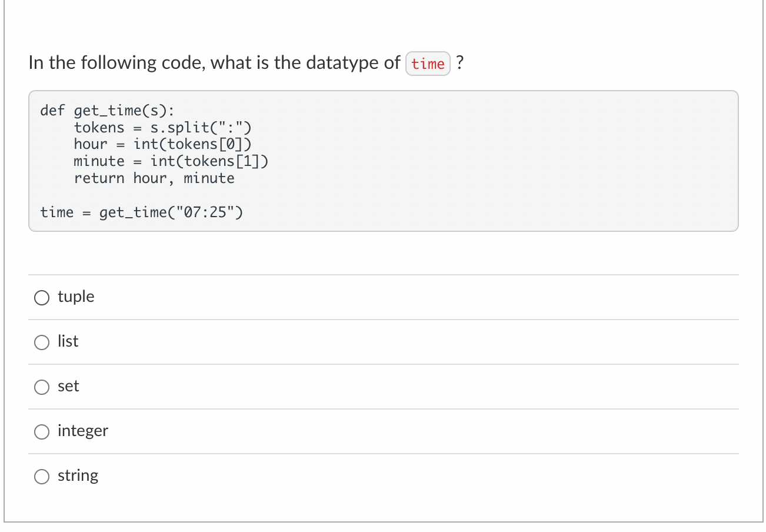
Task: Select the integer answer radio button
Action: pyautogui.click(x=41, y=432)
